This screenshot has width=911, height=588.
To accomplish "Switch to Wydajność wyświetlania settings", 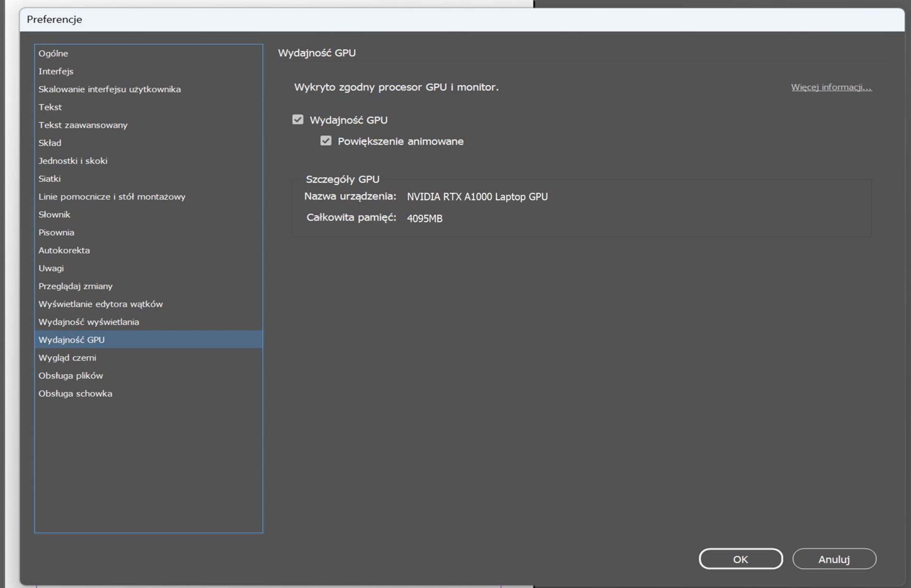I will click(88, 322).
